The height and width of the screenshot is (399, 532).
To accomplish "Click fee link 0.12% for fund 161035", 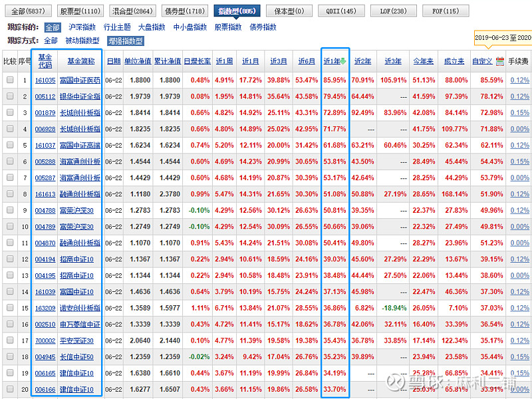I will [519, 80].
